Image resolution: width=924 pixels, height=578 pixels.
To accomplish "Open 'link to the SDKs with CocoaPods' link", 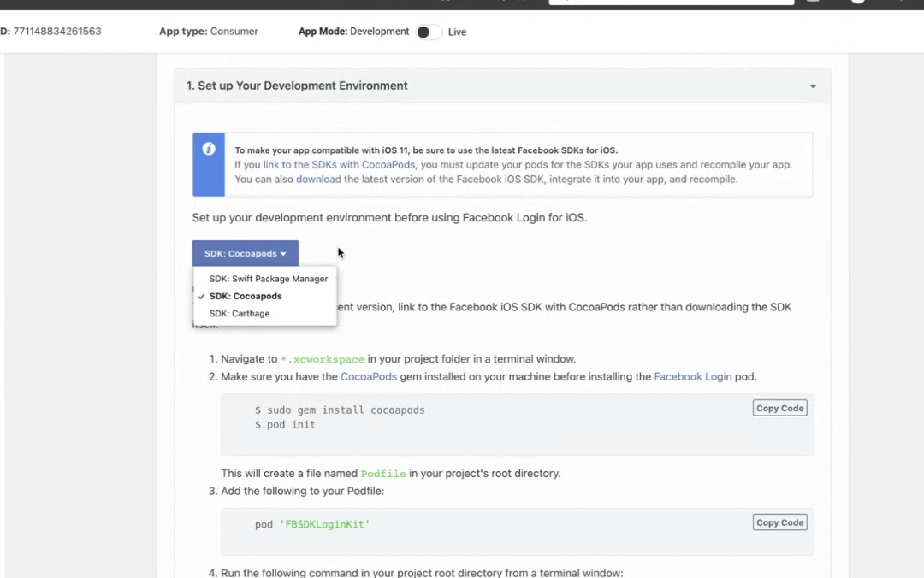I will click(339, 165).
